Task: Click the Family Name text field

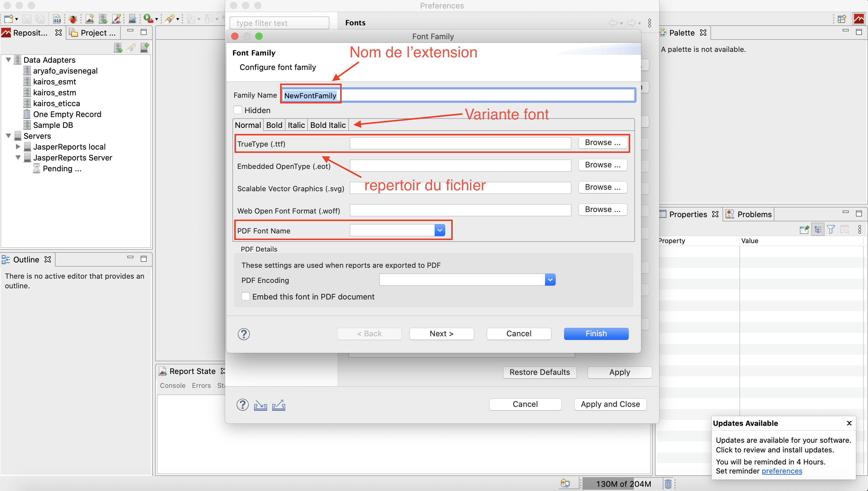Action: click(458, 95)
